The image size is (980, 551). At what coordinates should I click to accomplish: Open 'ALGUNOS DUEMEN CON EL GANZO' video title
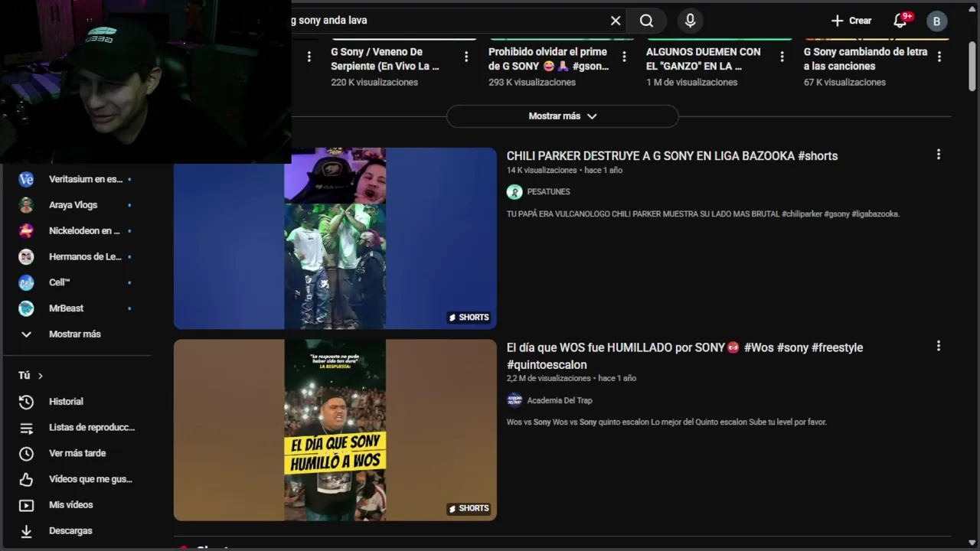[x=704, y=59]
